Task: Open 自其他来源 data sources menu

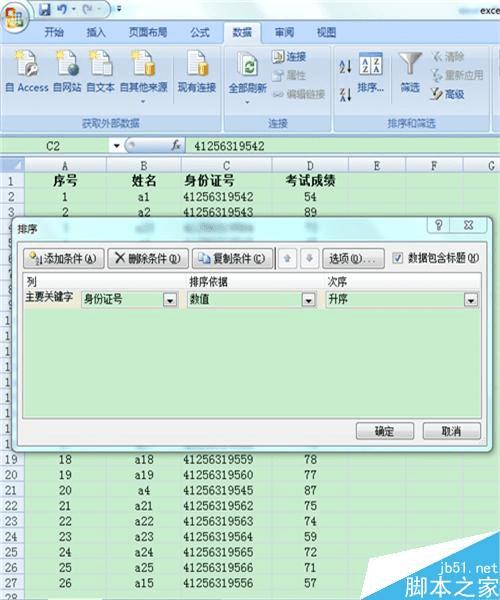Action: (x=143, y=76)
